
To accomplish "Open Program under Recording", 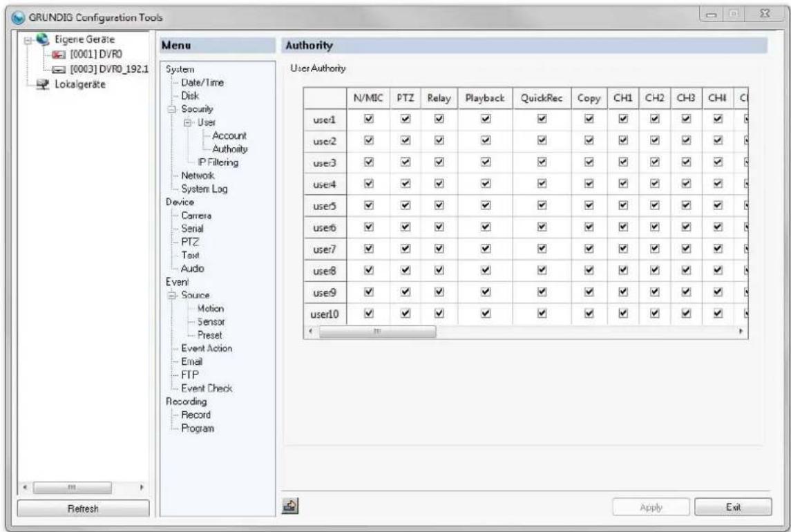I will click(198, 428).
